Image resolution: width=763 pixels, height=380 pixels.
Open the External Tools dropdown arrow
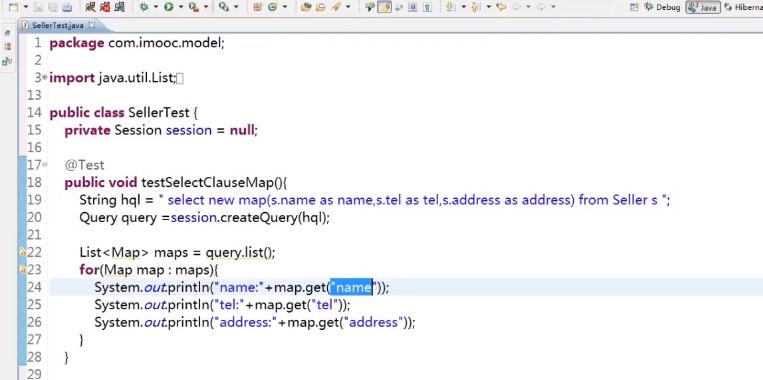click(x=206, y=7)
